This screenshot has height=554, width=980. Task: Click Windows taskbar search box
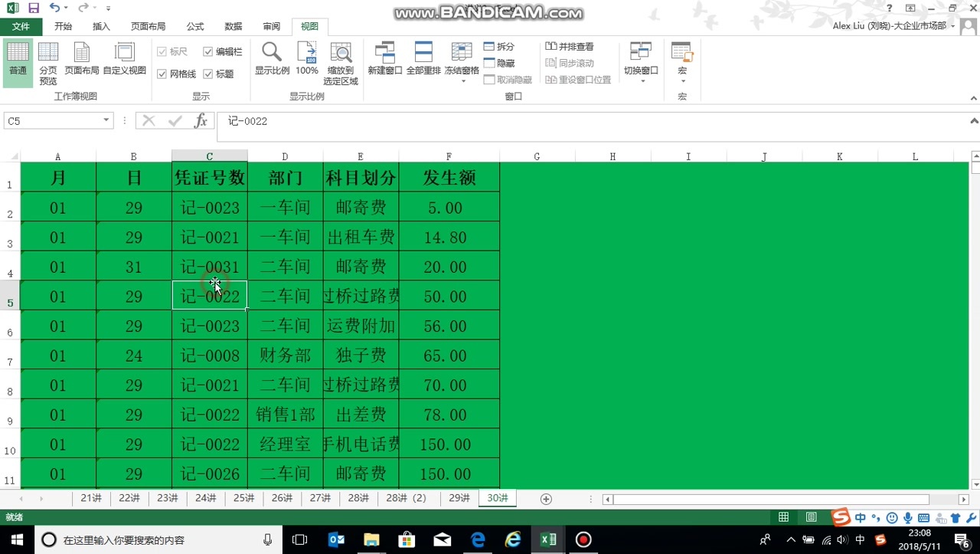[x=157, y=539]
